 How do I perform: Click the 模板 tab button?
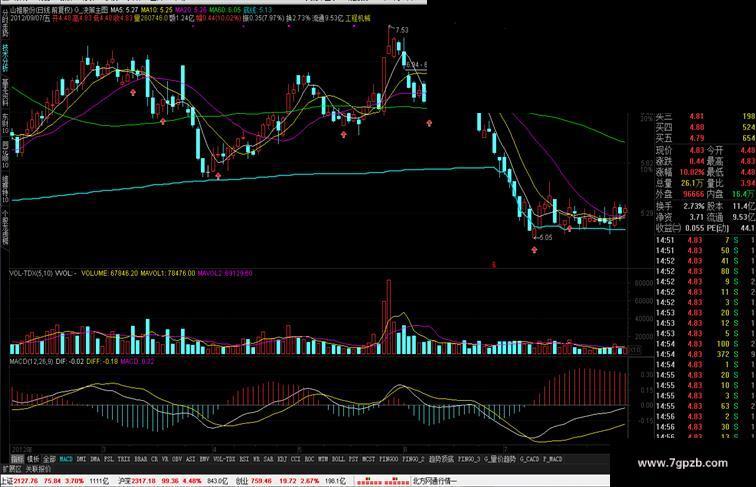pos(33,459)
